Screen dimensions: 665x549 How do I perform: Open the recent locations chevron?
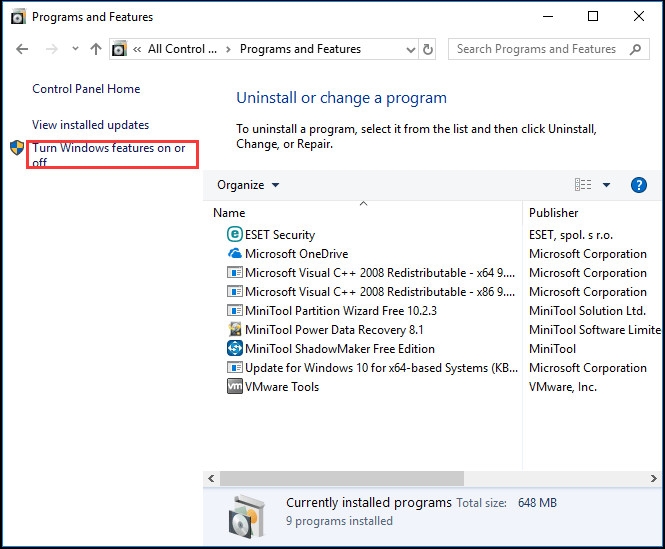tap(75, 49)
